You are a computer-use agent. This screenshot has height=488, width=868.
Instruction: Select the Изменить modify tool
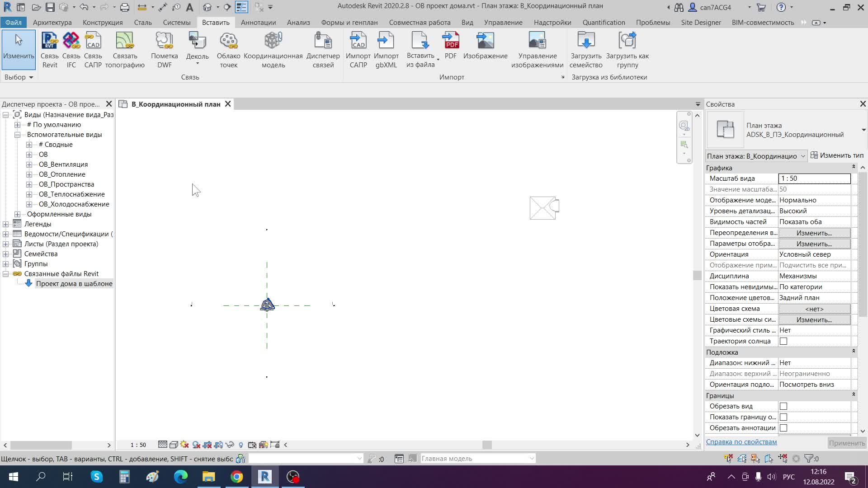[x=19, y=49]
